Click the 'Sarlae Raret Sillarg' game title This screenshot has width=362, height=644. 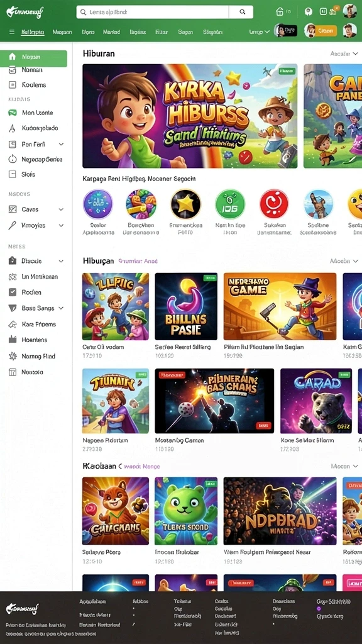(183, 347)
